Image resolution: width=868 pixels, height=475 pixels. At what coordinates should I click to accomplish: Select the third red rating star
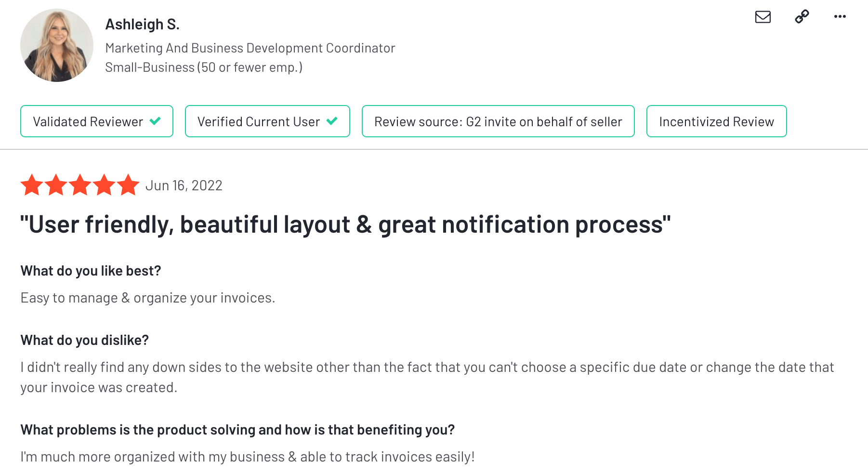(x=80, y=185)
